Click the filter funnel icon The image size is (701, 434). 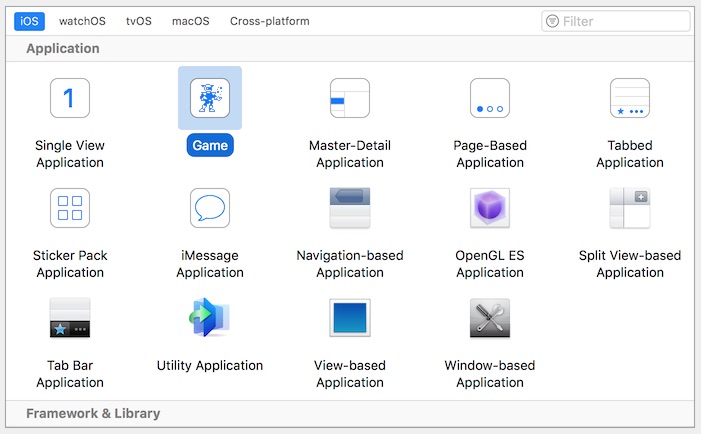tap(552, 21)
